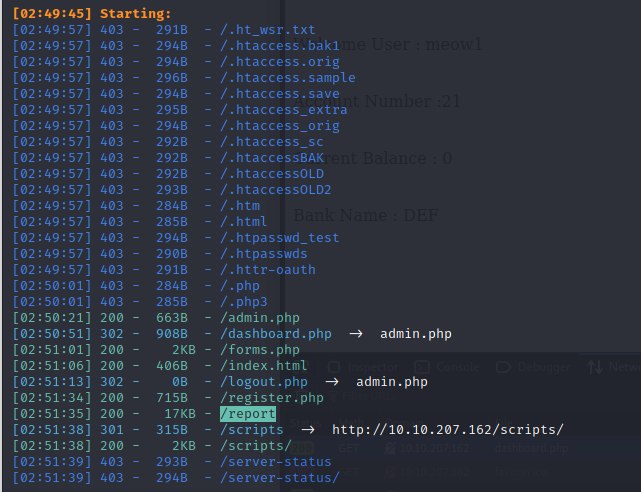This screenshot has height=492, width=641.
Task: Click the /.ht_wsr.txt first result
Action: point(267,30)
